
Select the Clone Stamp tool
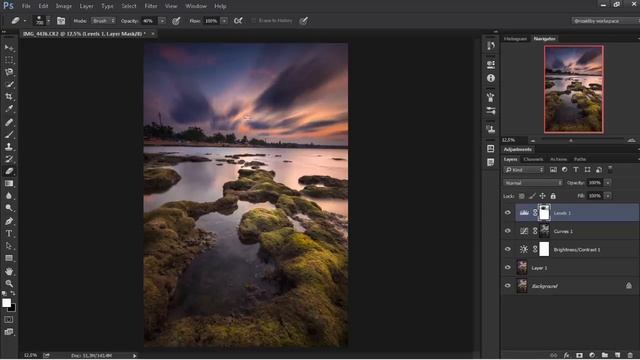pos(9,147)
